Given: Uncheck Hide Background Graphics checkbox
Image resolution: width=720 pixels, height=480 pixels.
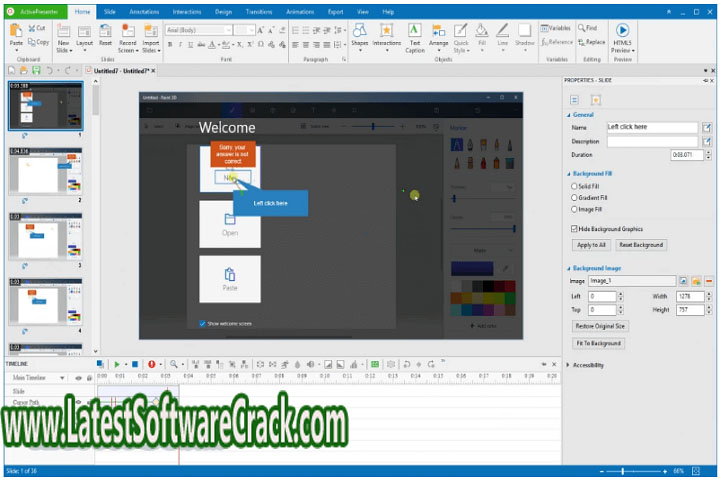Looking at the screenshot, I should (x=572, y=229).
